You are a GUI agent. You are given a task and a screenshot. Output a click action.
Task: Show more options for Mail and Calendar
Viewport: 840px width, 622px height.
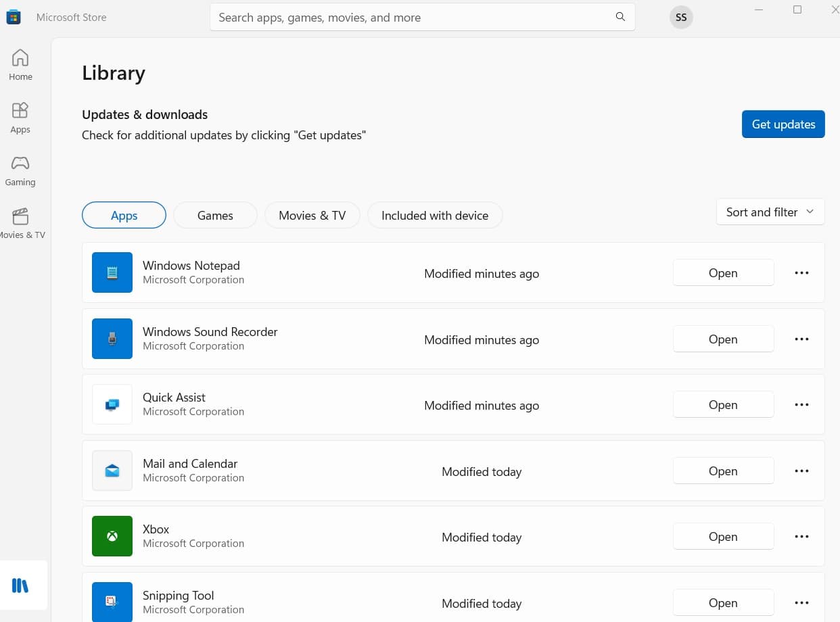click(801, 471)
